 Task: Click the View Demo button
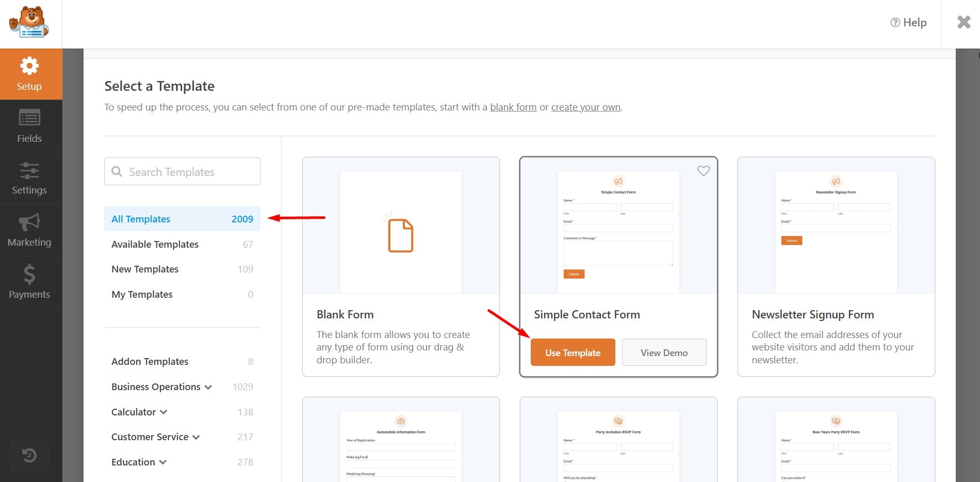(664, 352)
